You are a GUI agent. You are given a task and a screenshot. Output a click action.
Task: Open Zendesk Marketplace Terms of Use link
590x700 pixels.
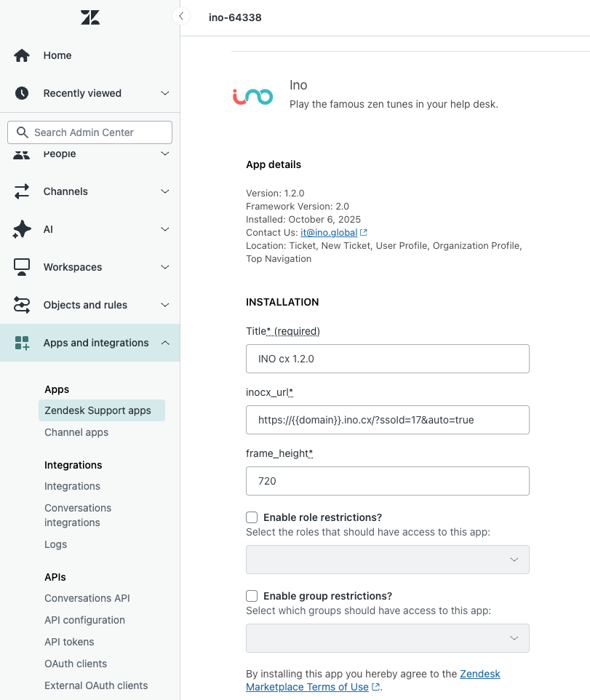click(x=307, y=687)
